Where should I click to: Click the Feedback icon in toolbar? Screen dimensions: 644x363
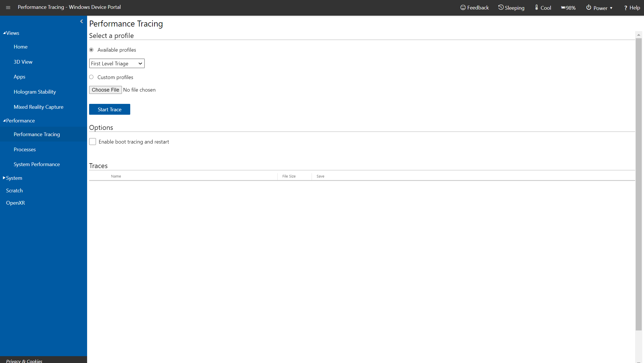coord(463,7)
